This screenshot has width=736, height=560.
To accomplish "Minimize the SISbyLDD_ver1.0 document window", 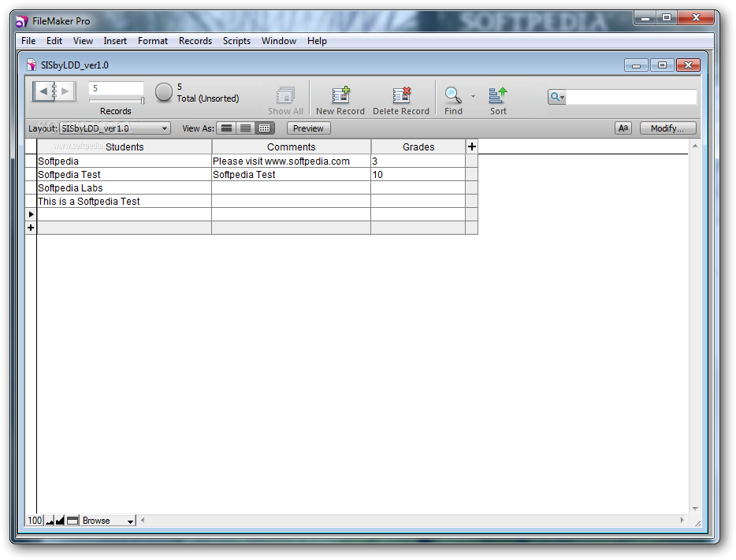I will tap(636, 65).
